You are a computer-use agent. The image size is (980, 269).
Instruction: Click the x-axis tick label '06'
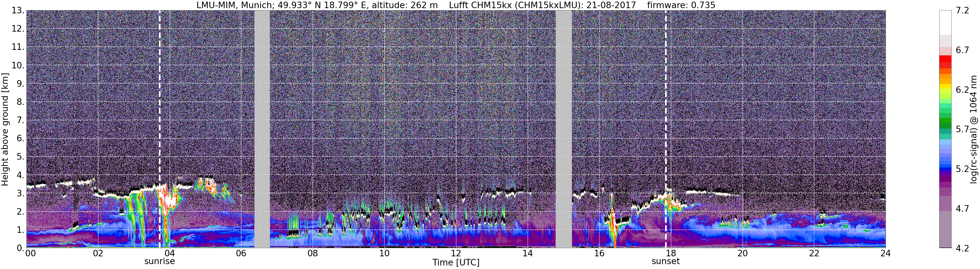pos(241,253)
